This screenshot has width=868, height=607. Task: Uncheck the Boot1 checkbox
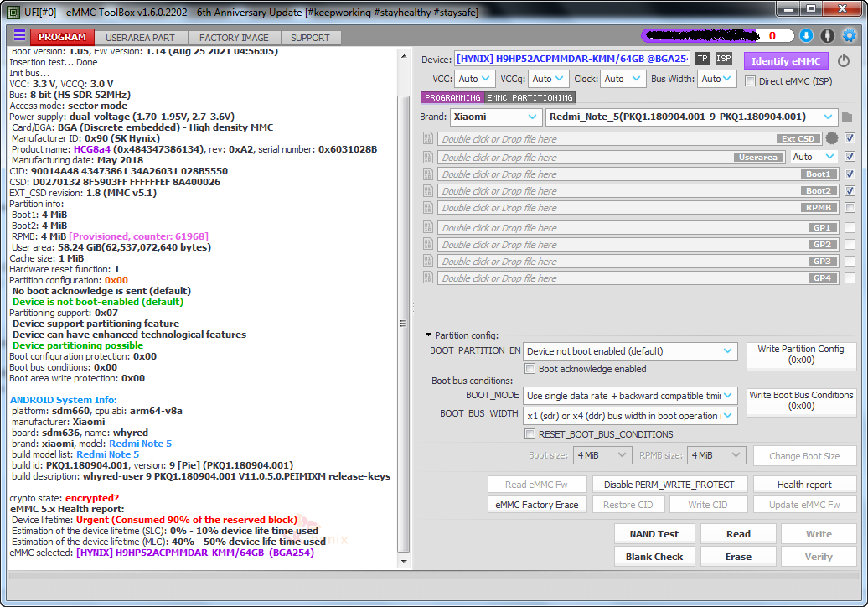click(850, 174)
